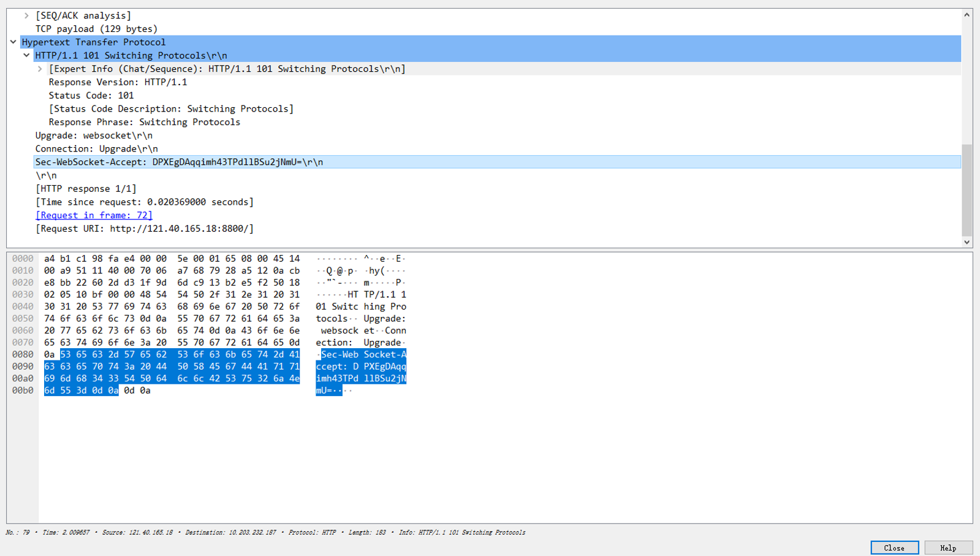Select the Response Version: HTTP/1.1 row
Image resolution: width=980 pixels, height=556 pixels.
coord(118,82)
